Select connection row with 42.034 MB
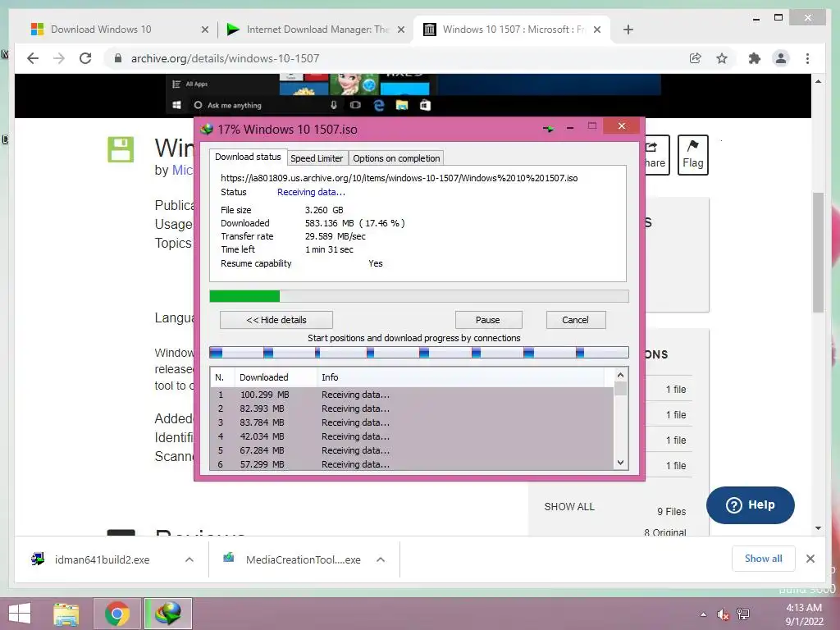This screenshot has width=840, height=630. click(412, 436)
